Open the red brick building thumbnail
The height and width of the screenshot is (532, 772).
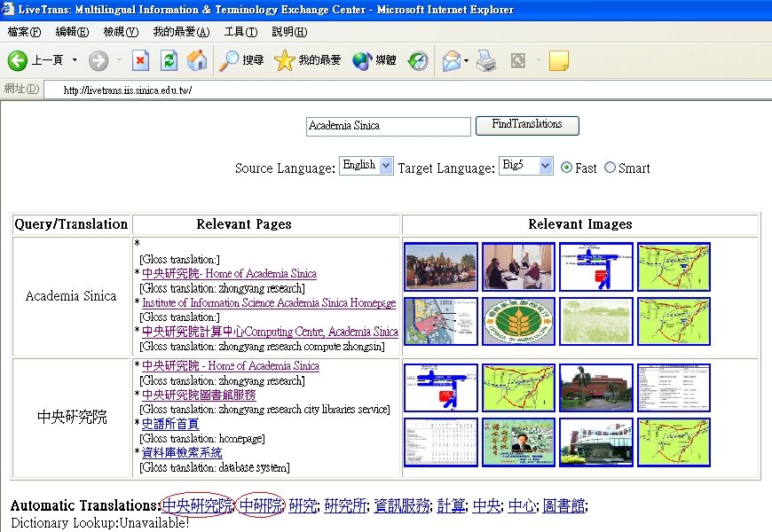point(596,387)
